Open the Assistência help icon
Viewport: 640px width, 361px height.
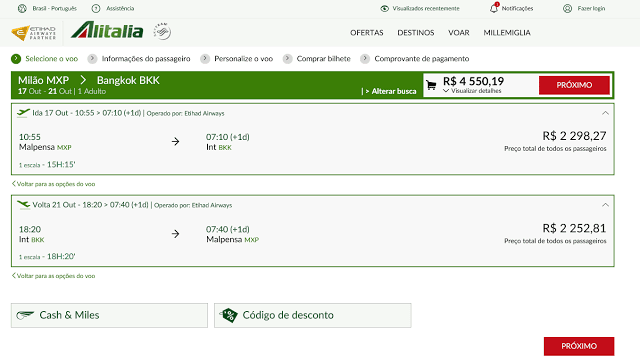[x=96, y=8]
